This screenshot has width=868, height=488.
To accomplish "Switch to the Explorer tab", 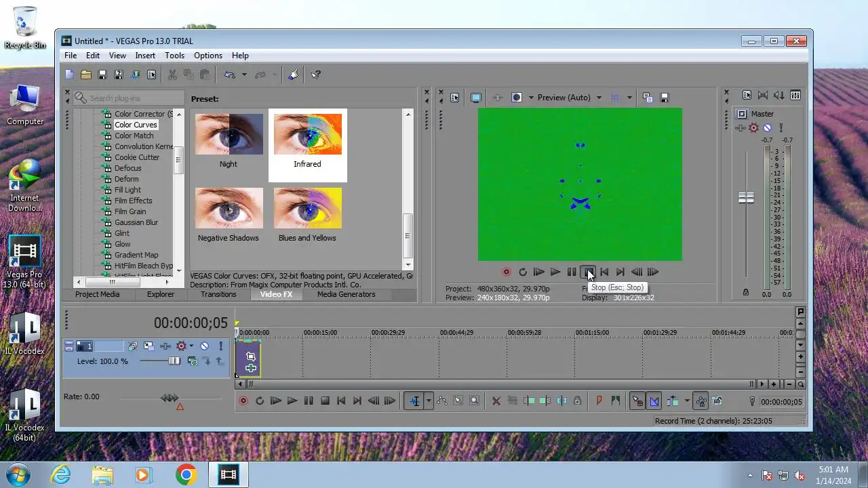I will coord(161,294).
